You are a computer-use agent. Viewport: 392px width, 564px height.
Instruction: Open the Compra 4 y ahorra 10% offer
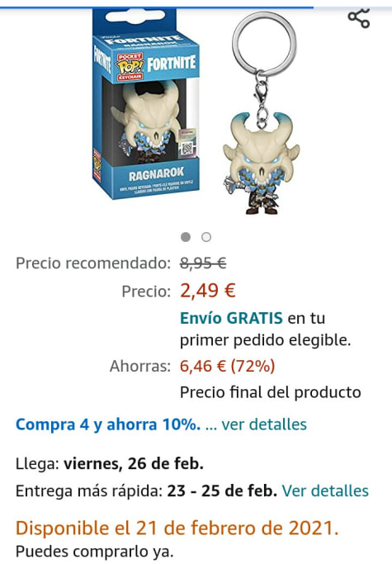pos(108,424)
